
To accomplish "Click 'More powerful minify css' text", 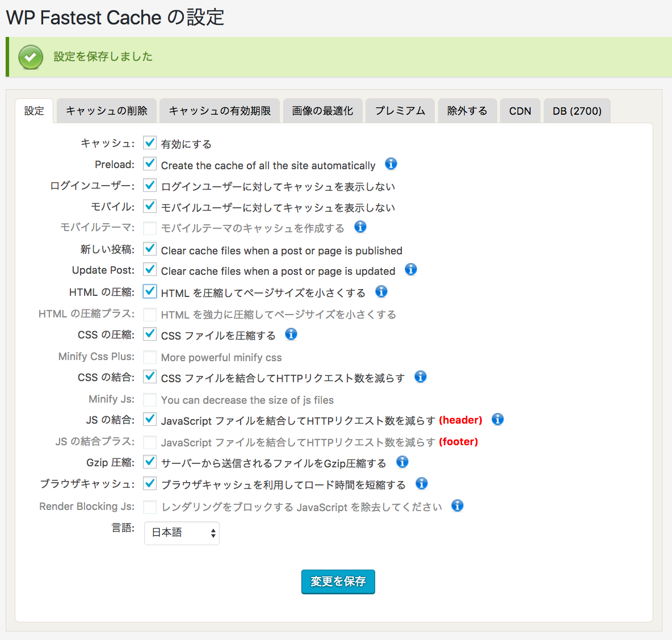I will [221, 358].
